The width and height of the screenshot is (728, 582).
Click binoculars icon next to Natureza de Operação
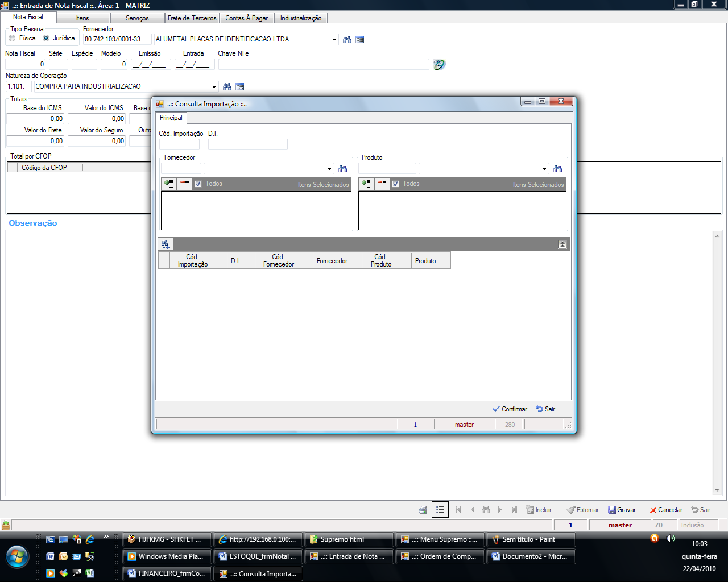click(x=227, y=86)
